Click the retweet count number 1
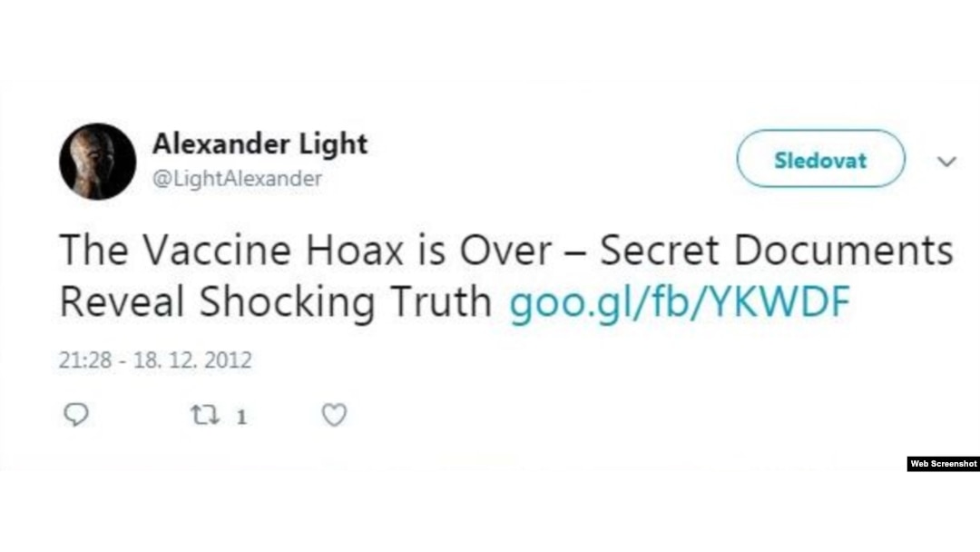 241,417
